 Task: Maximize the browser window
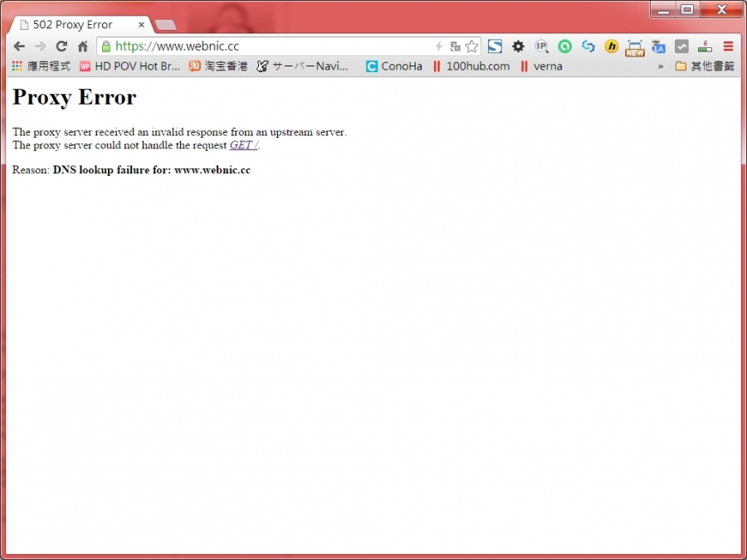(687, 9)
